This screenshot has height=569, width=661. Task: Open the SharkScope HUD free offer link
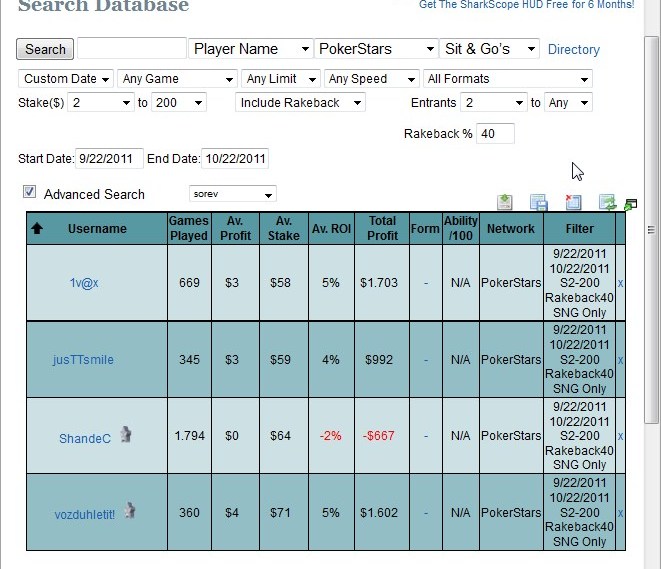(x=527, y=5)
